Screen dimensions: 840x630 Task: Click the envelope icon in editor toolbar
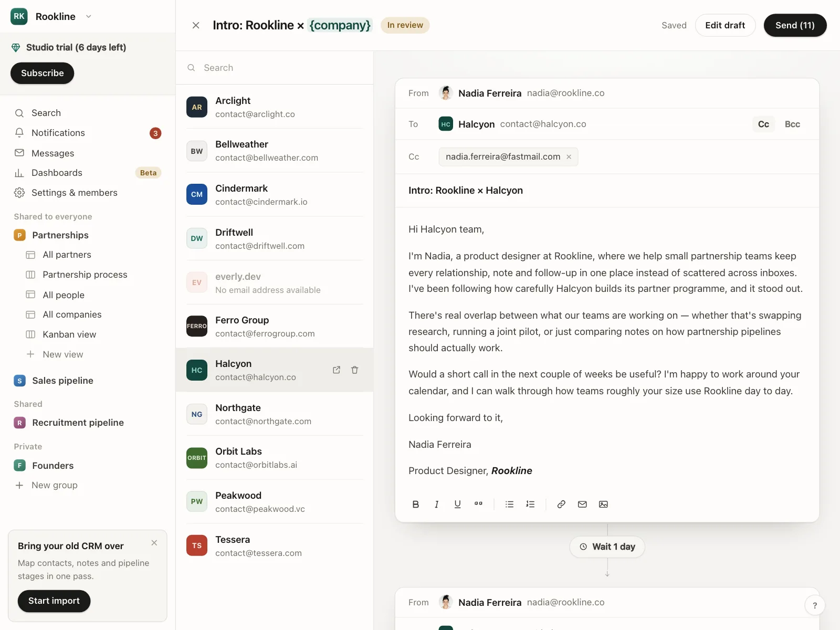tap(582, 504)
